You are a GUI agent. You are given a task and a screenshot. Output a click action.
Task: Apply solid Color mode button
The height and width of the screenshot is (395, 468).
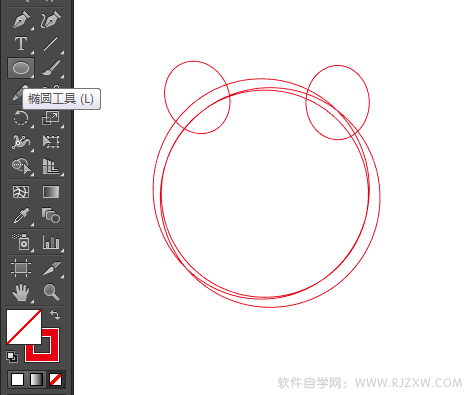(17, 379)
